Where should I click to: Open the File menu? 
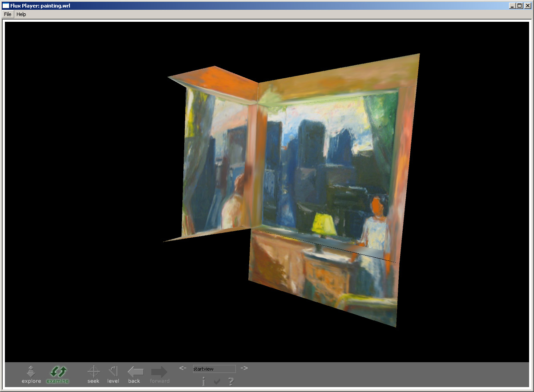pyautogui.click(x=8, y=14)
